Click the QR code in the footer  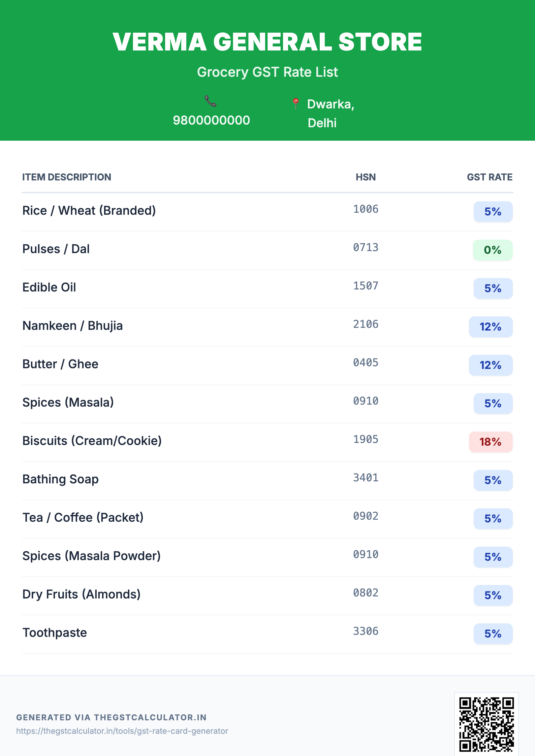click(486, 724)
